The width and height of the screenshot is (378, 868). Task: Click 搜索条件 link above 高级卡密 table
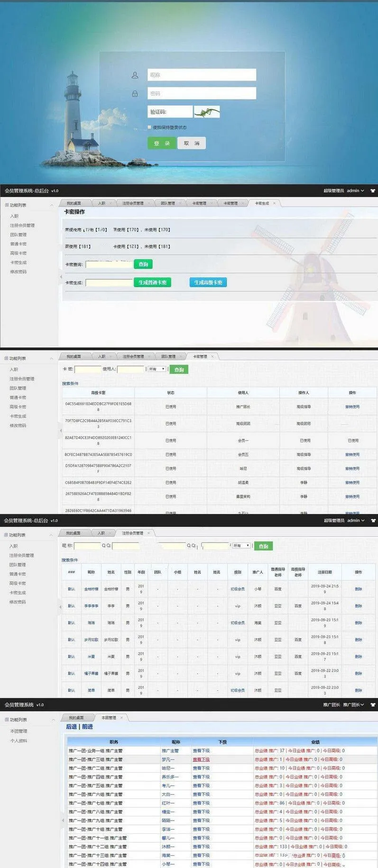(x=70, y=383)
